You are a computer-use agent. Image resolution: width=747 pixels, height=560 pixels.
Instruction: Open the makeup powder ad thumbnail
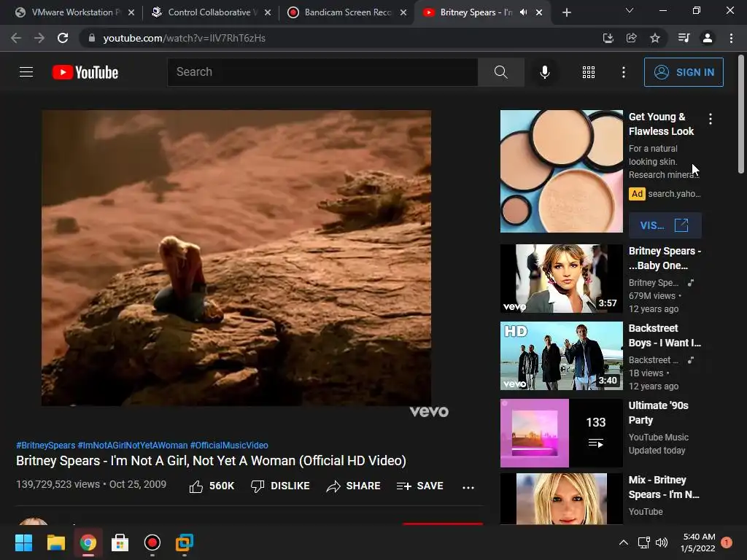(x=561, y=171)
